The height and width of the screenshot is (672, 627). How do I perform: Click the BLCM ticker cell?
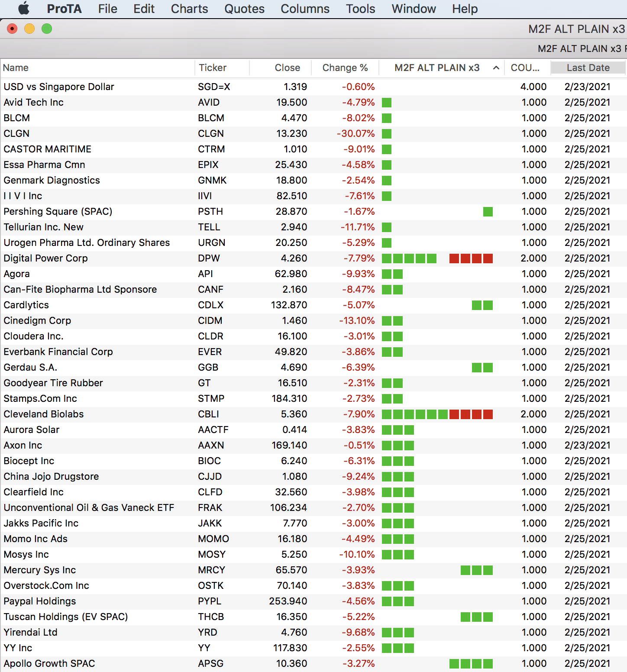point(211,118)
